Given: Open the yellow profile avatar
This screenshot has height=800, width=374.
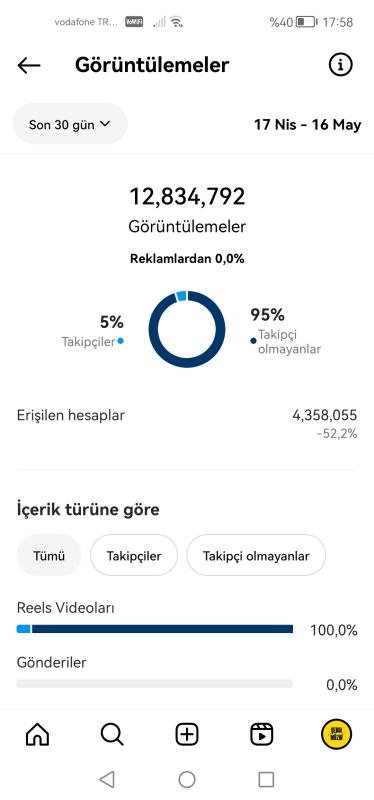Looking at the screenshot, I should pos(336,735).
